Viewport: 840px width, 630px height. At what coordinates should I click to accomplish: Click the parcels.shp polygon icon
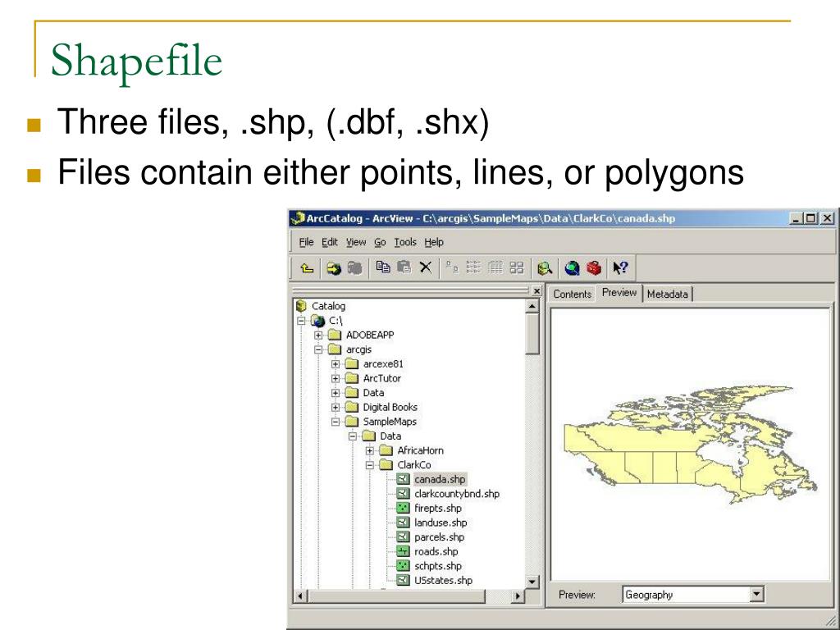click(403, 536)
